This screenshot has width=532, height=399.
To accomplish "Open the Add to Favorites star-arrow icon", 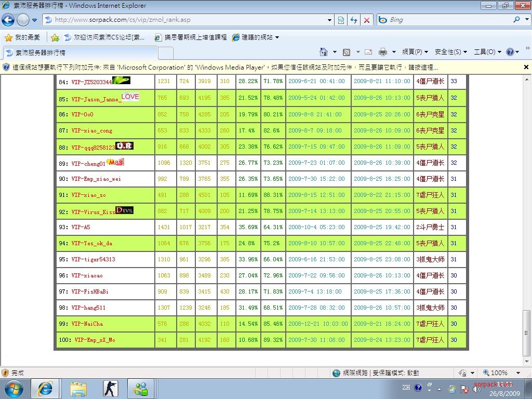I will [55, 37].
